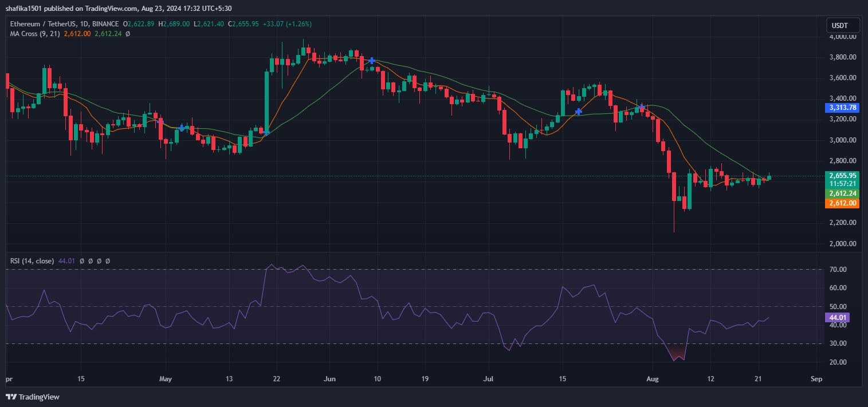Click the second Ø placeholder in RSI legend
Viewport: 868px width, 407px height.
pos(91,260)
